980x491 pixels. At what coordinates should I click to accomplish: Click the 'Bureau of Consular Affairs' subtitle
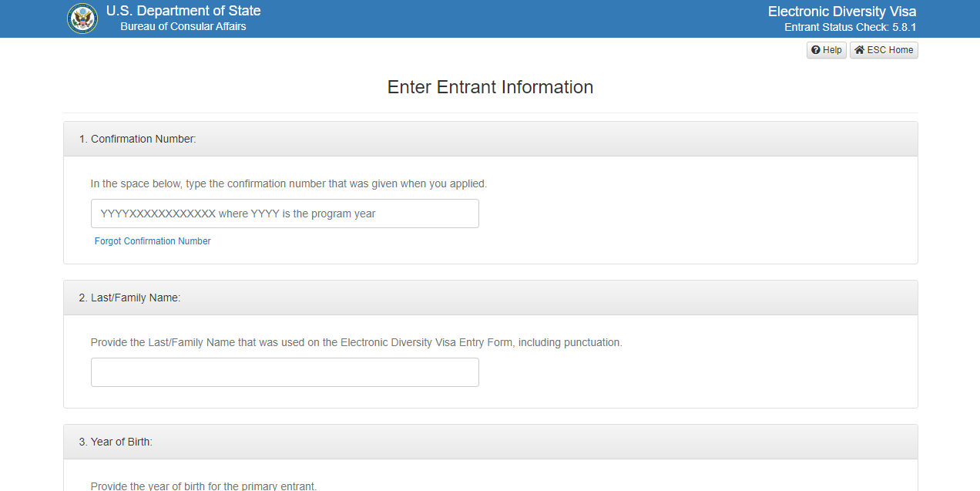[x=183, y=27]
